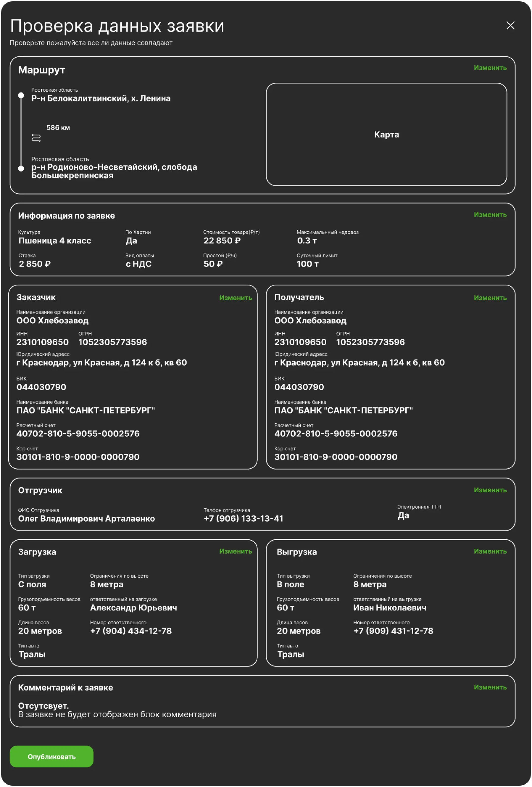Image resolution: width=532 pixels, height=787 pixels.
Task: Click loading responsible phone +7 (904) 434-12-78
Action: tap(131, 631)
